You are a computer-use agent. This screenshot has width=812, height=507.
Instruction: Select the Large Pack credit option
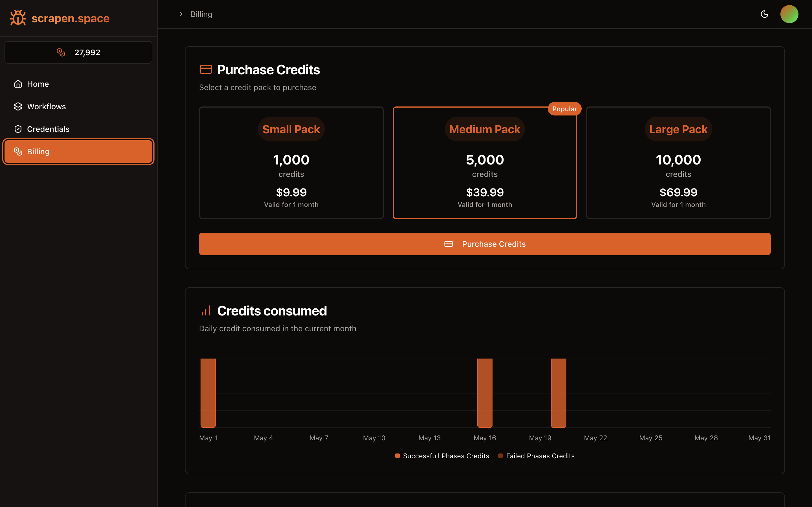(x=678, y=163)
